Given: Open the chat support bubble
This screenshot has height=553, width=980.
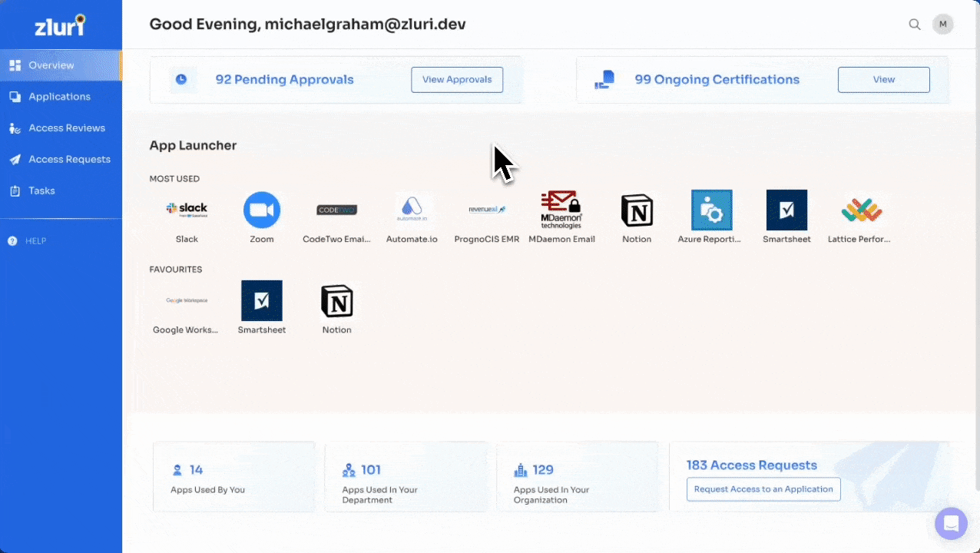Looking at the screenshot, I should pyautogui.click(x=952, y=524).
